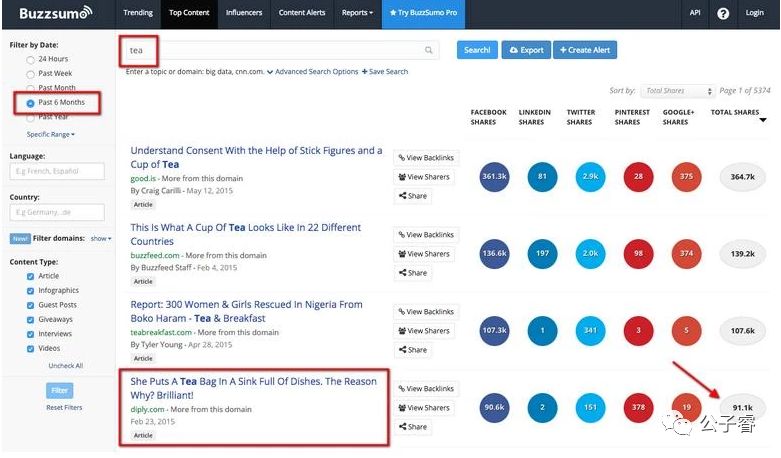Open the Sort by Total Shares dropdown

[677, 91]
